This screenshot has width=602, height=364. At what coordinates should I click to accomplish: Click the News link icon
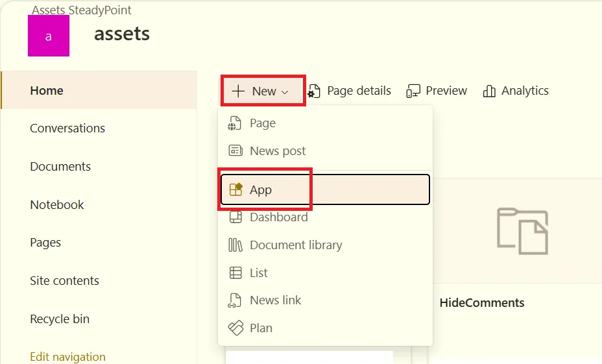[x=235, y=300]
